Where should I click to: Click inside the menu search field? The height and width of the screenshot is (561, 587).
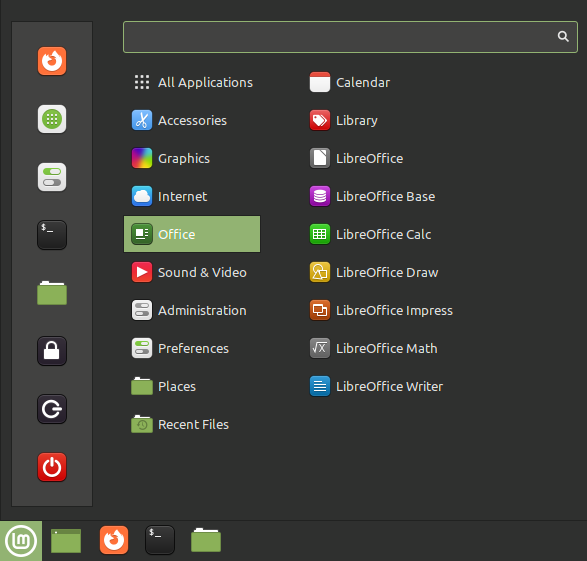(350, 37)
